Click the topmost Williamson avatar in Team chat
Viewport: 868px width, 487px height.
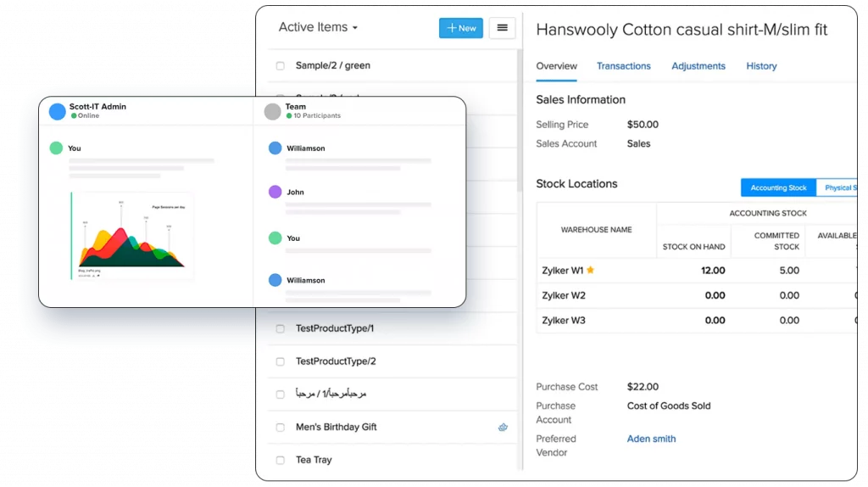click(275, 148)
